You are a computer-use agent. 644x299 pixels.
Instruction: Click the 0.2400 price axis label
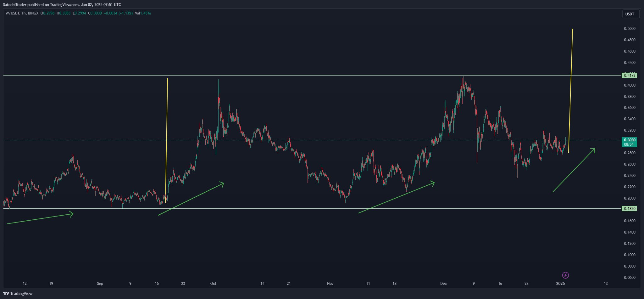pyautogui.click(x=630, y=176)
